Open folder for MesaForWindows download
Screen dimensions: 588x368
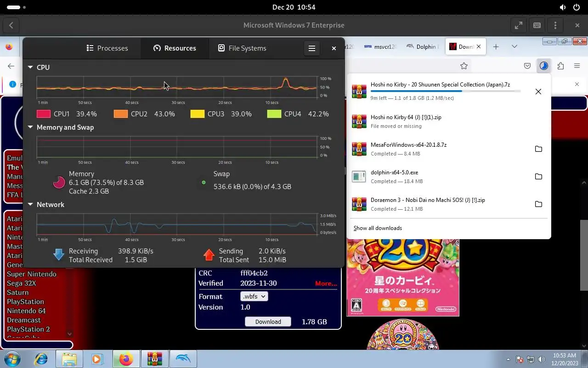click(538, 149)
